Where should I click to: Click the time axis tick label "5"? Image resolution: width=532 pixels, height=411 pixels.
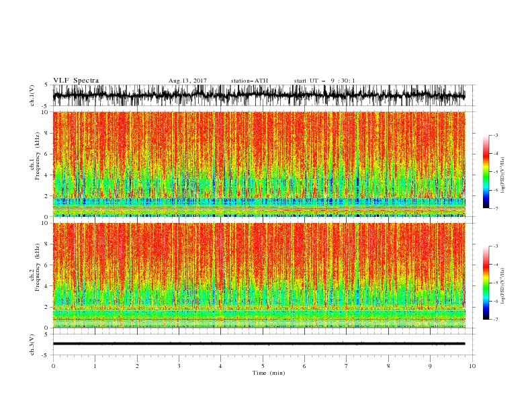click(x=263, y=366)
